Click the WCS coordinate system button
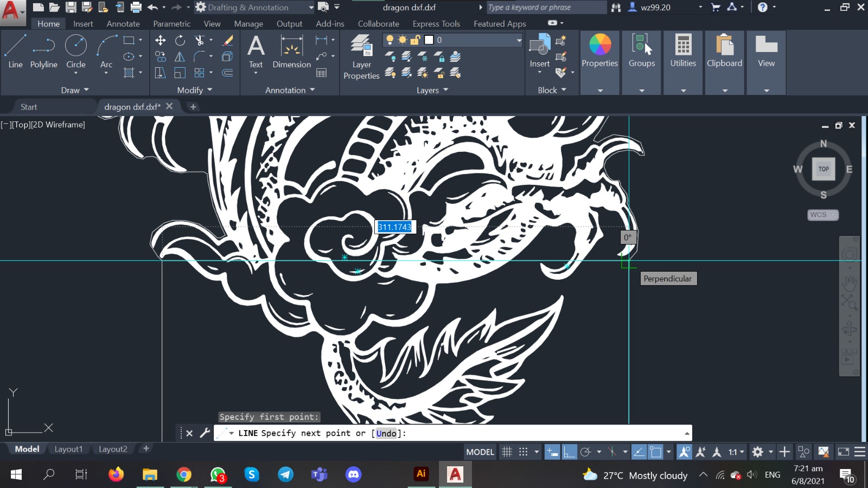This screenshot has height=488, width=868. (x=822, y=215)
